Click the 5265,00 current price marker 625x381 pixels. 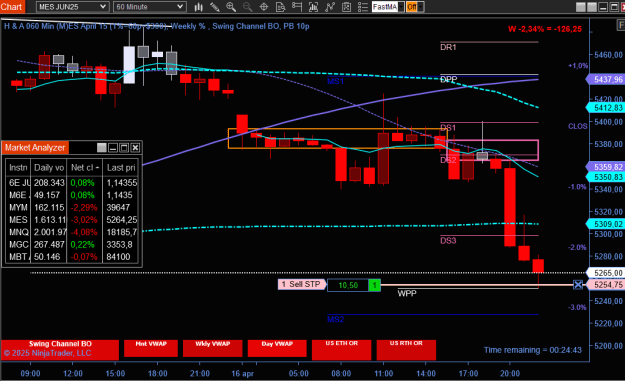(606, 273)
